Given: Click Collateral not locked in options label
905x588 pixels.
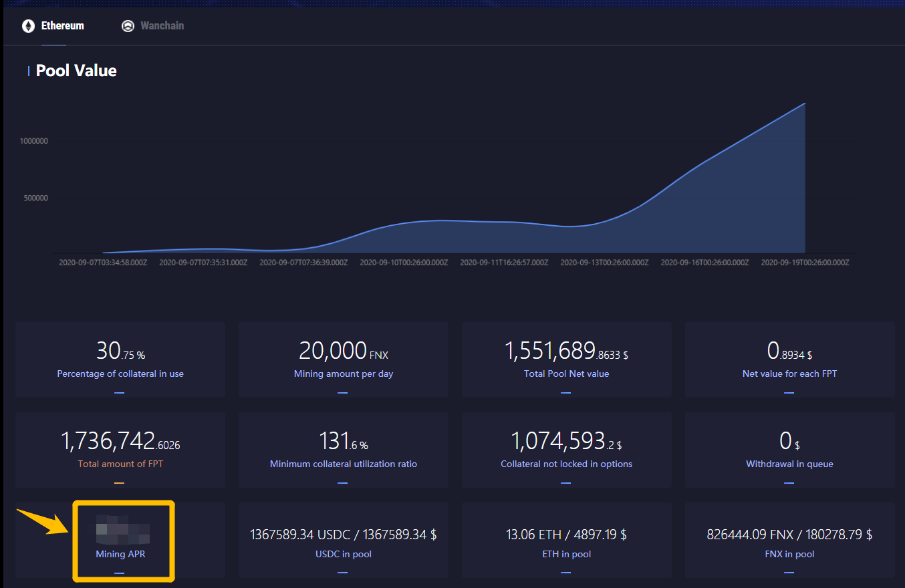Looking at the screenshot, I should click(x=566, y=464).
